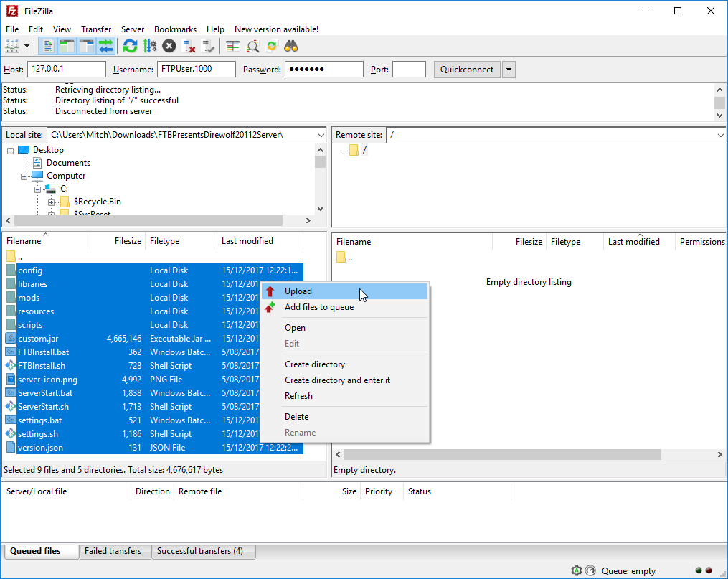This screenshot has height=579, width=728.
Task: Choose Create directory in context menu
Action: click(x=344, y=364)
